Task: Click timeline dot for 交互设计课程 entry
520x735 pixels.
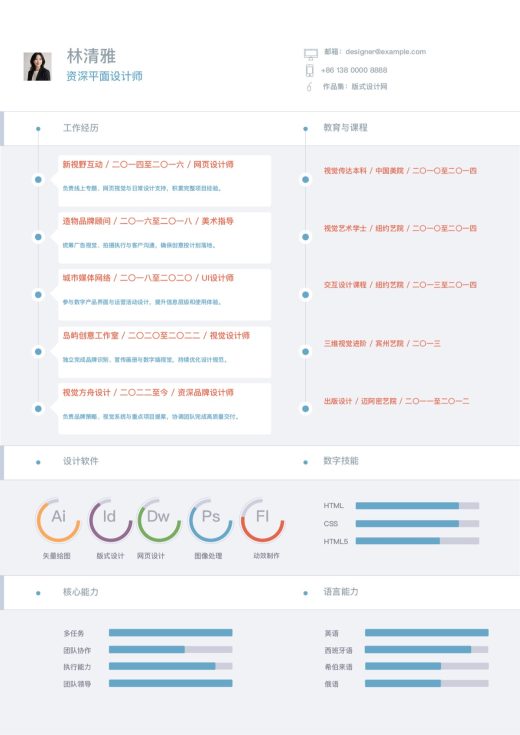Action: (x=306, y=294)
